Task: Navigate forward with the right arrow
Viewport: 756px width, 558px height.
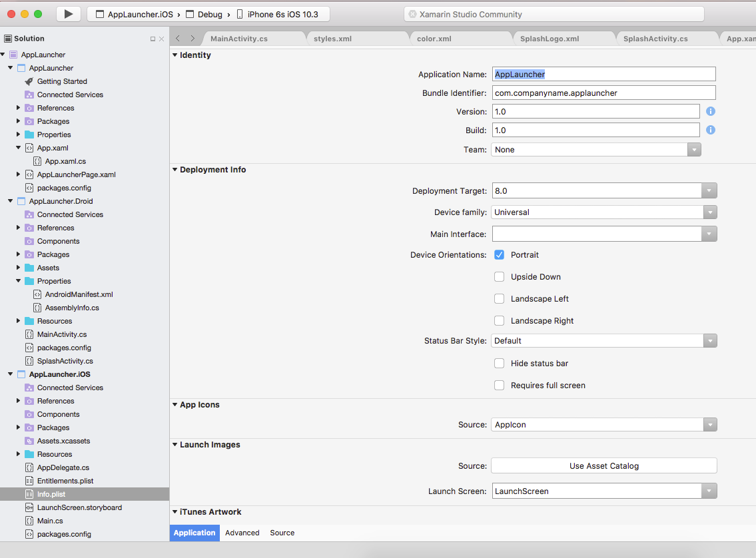Action: [x=192, y=39]
